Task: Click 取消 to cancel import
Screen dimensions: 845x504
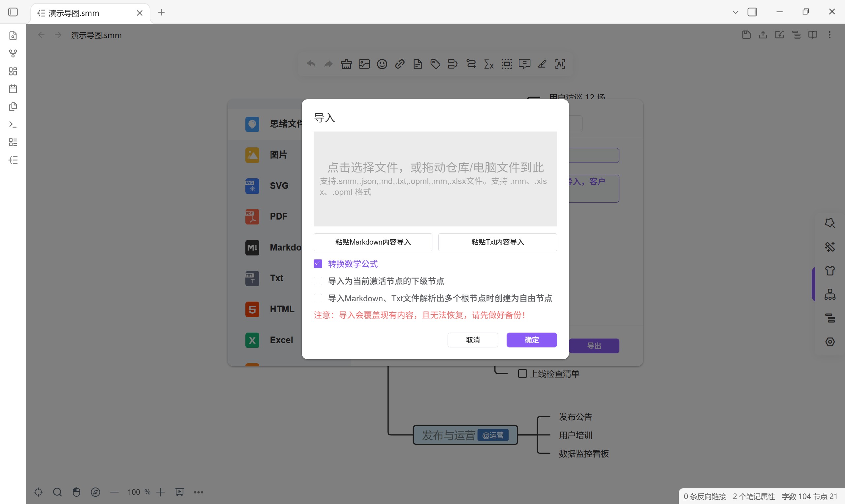Action: (473, 340)
